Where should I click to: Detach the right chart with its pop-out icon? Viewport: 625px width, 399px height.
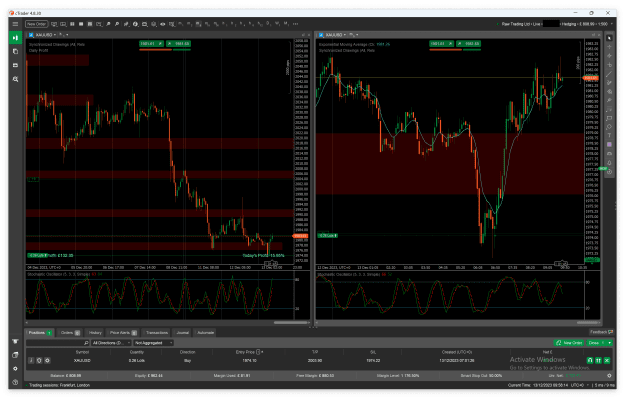(593, 35)
